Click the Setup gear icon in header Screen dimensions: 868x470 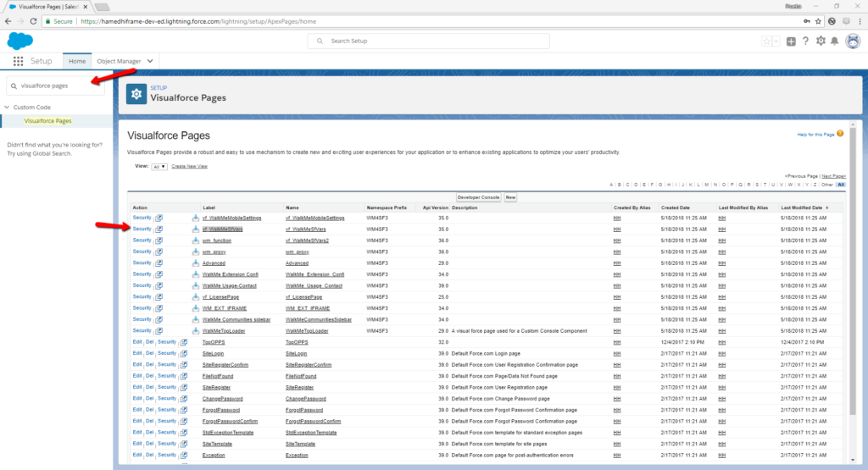coord(820,41)
